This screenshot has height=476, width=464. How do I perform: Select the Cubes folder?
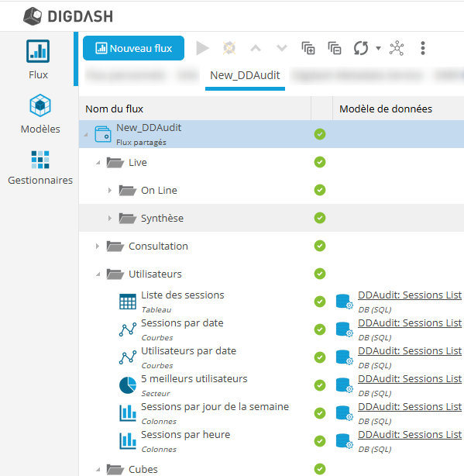pos(143,470)
